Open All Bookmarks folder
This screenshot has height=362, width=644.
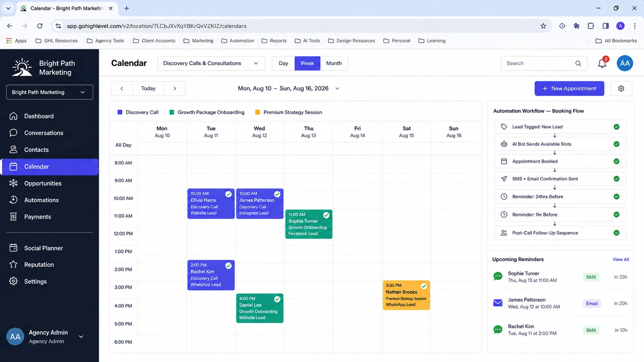click(x=616, y=41)
